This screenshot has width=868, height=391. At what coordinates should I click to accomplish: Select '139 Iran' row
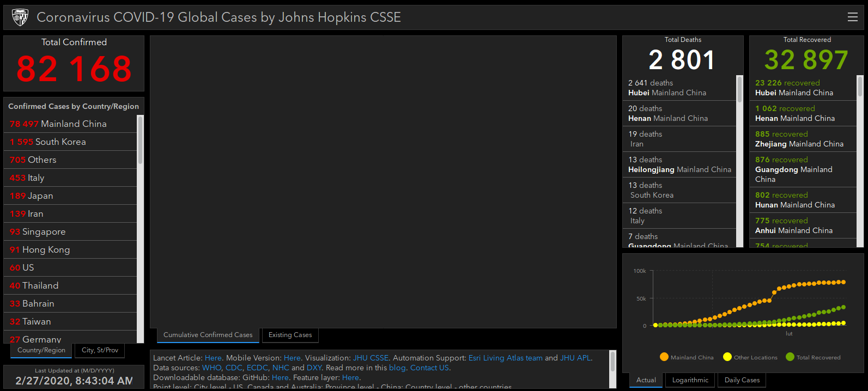coord(71,213)
